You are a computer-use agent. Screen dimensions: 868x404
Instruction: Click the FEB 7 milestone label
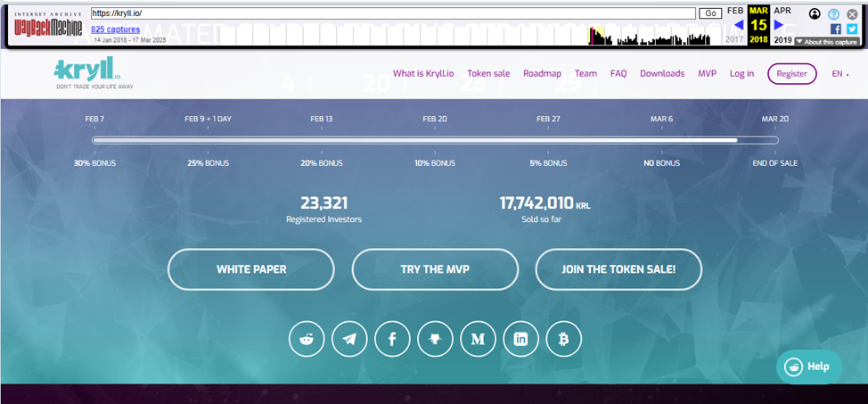(94, 119)
